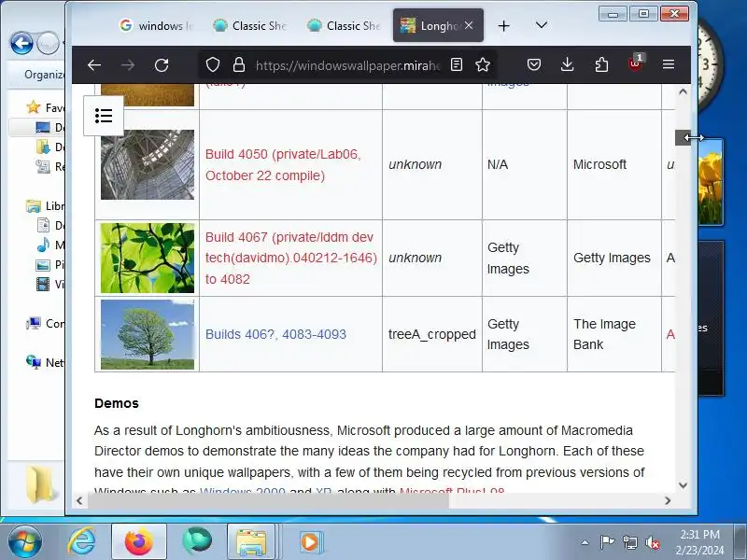Click page vertical scrollbar up arrow
Screen dimensions: 747x560
[684, 91]
